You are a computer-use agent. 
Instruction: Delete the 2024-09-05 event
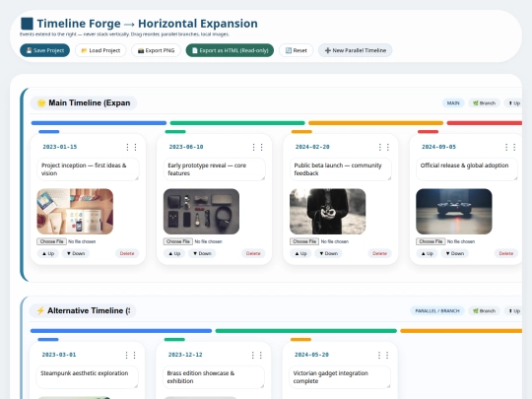[505, 253]
